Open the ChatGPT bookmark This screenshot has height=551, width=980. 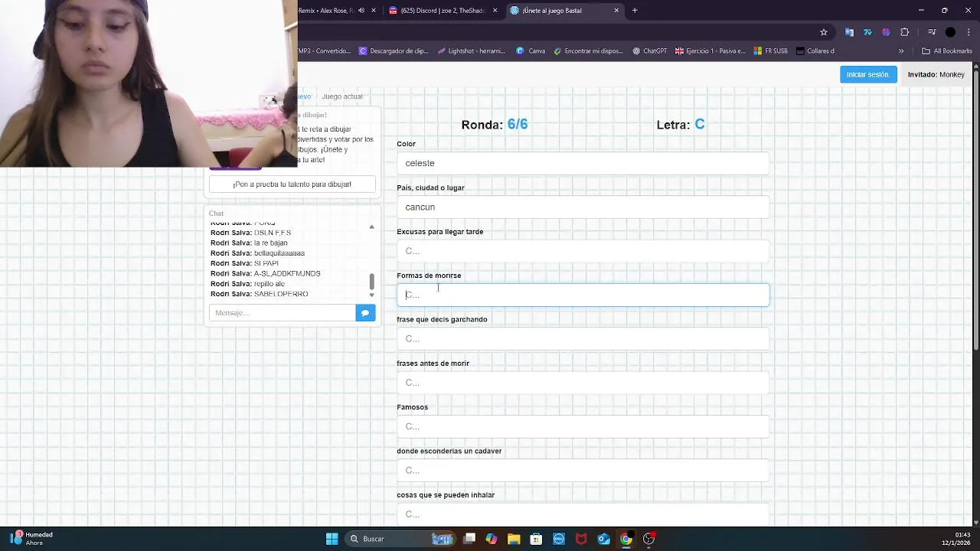click(x=649, y=51)
